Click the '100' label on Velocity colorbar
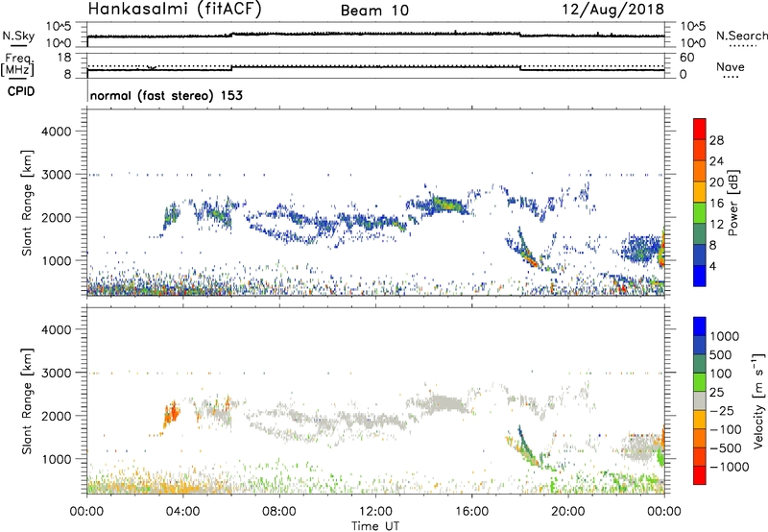Viewport: 768px width, 532px height. (x=721, y=374)
